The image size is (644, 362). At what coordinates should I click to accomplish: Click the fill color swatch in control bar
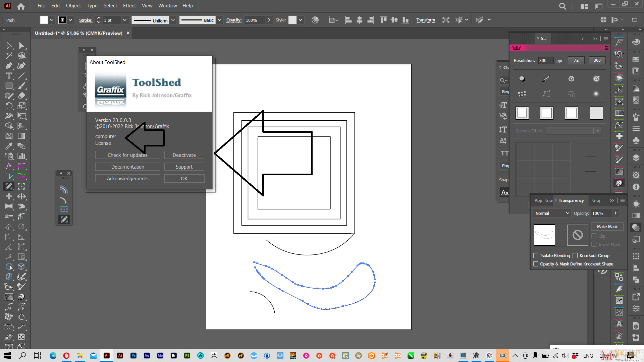click(x=44, y=20)
